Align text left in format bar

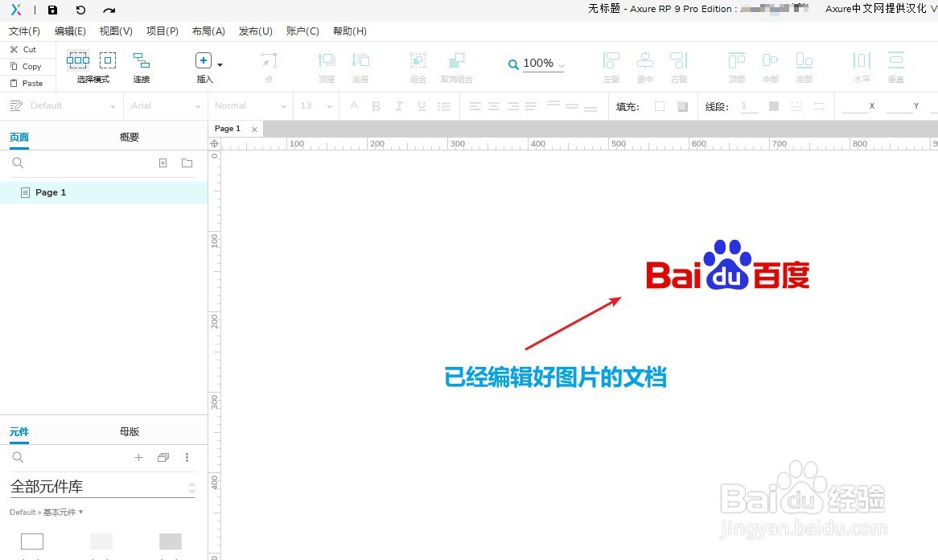click(x=475, y=106)
